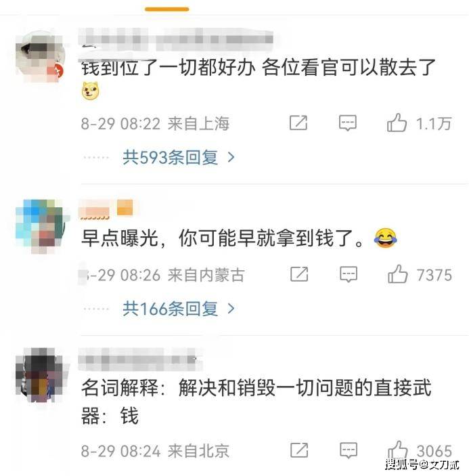Viewport: 469px width, 476px height.
Task: Open third commenter's dark avatar
Action: coord(41,375)
